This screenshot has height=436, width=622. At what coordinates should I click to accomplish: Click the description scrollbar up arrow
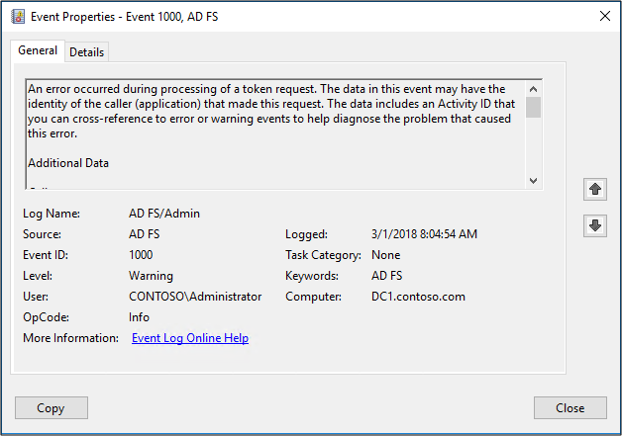(533, 87)
